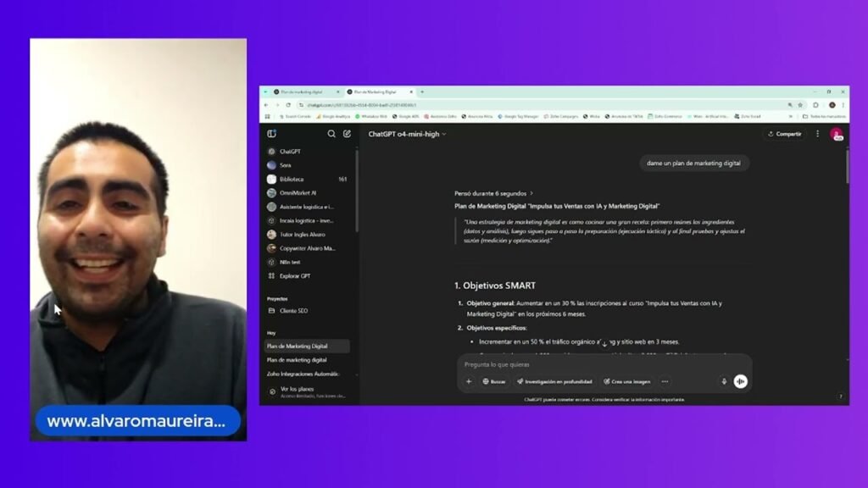Bookmark page with the star icon

click(800, 104)
